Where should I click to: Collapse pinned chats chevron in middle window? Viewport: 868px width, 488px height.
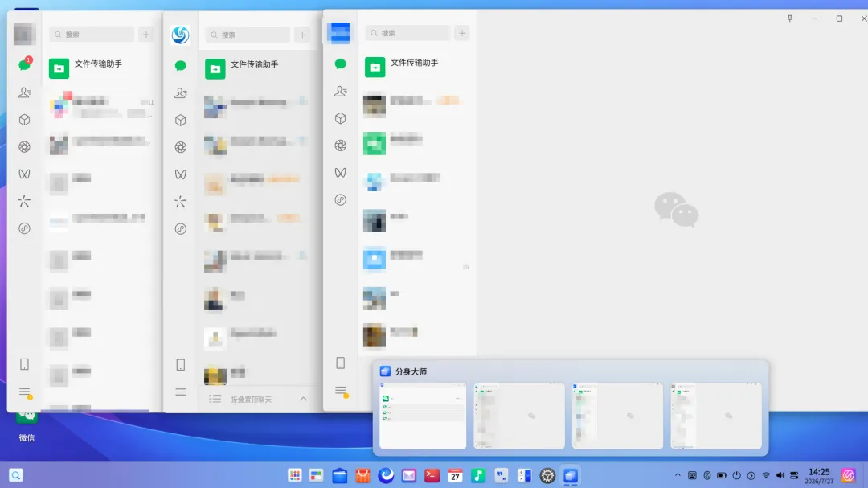(303, 399)
